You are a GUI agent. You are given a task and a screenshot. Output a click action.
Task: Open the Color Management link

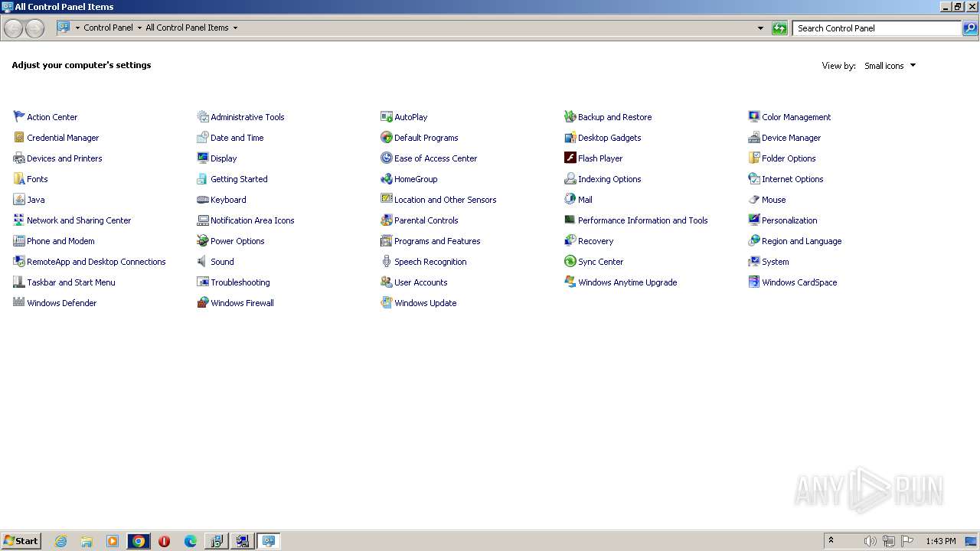(x=796, y=117)
